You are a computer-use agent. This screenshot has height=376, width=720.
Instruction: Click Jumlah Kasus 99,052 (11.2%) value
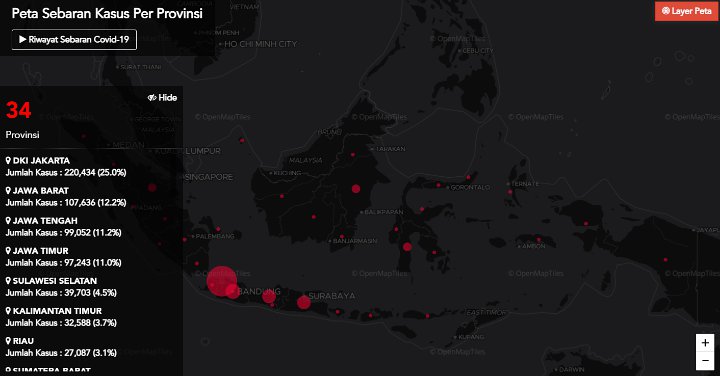(x=63, y=233)
